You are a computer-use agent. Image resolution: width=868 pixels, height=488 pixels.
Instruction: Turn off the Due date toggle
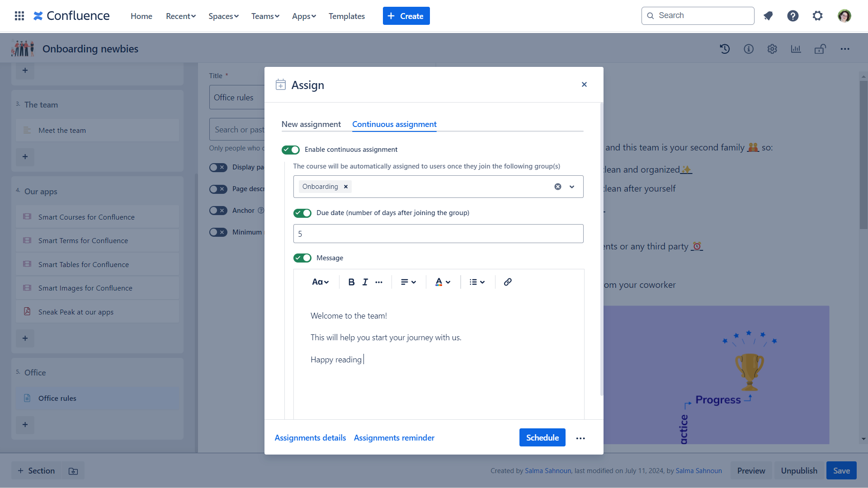[302, 213]
